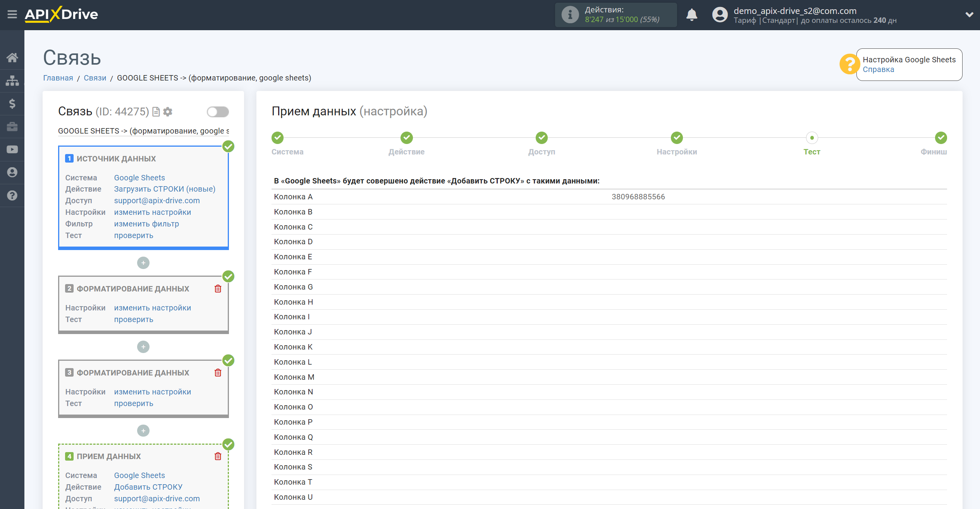Click source изменить настройки link
The height and width of the screenshot is (509, 980).
tap(152, 212)
